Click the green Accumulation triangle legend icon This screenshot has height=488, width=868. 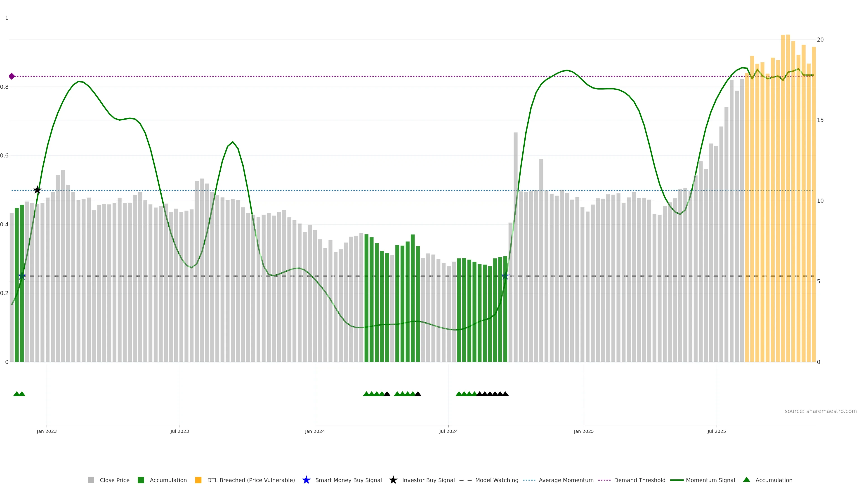pos(746,480)
